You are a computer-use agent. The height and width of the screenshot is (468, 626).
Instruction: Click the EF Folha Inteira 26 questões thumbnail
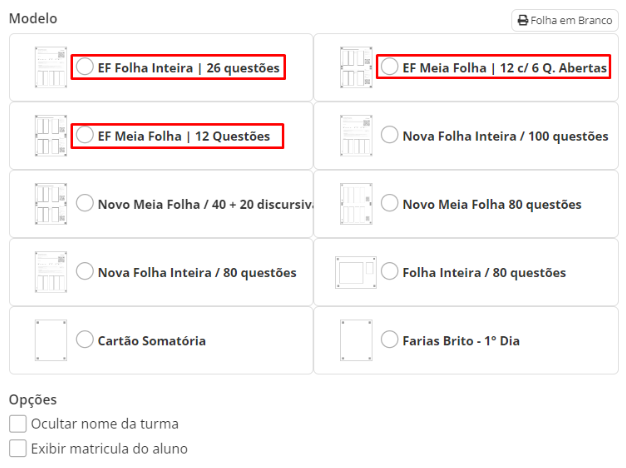51,67
